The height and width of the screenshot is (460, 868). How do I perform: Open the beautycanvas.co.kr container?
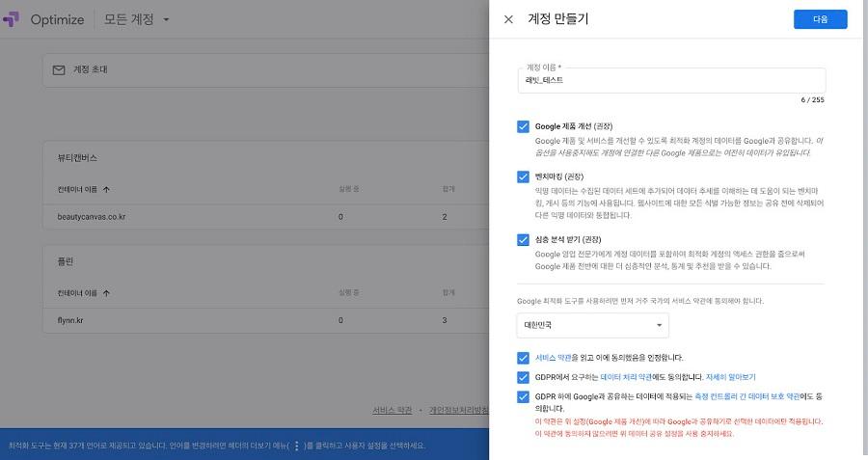92,217
